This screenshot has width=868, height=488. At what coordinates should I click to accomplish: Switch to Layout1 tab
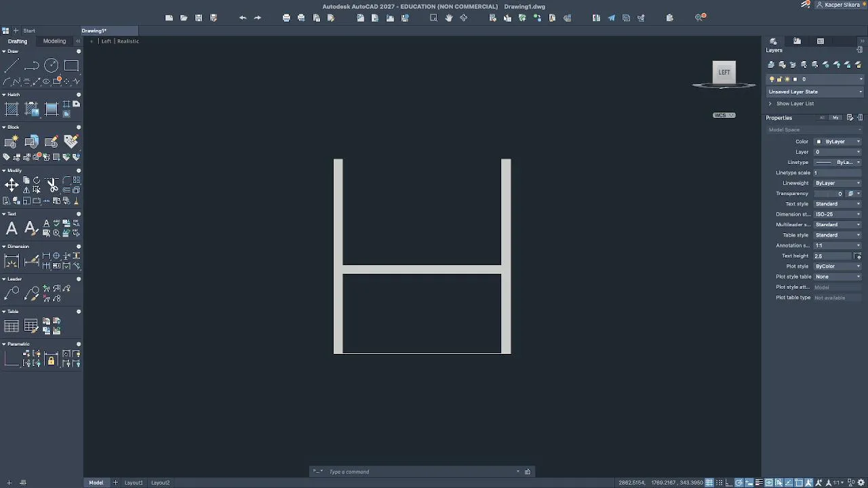134,483
